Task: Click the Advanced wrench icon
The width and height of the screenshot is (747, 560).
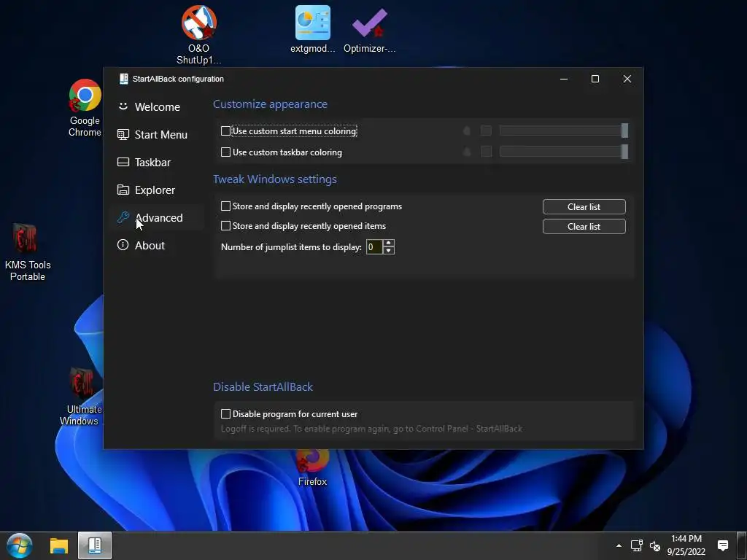Action: (x=123, y=217)
